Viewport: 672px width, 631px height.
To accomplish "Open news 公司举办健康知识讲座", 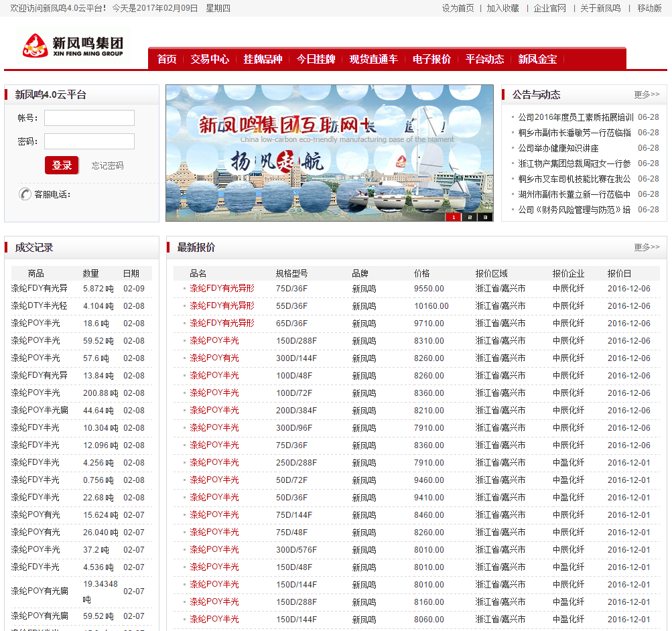I will [558, 148].
